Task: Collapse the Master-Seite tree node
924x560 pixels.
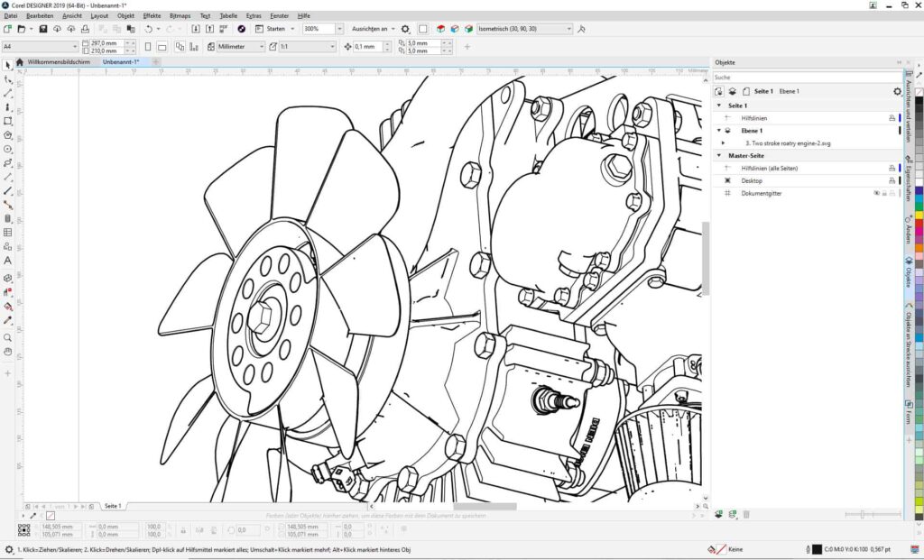Action: [x=719, y=155]
